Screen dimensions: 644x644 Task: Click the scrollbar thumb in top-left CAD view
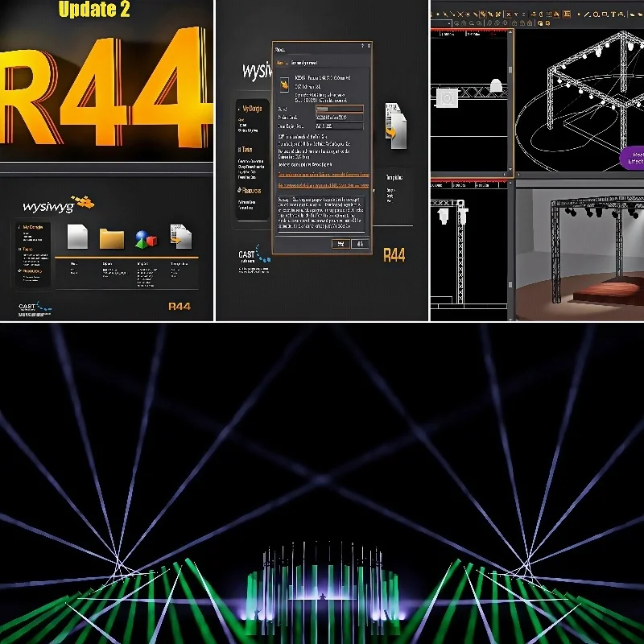coord(510,70)
